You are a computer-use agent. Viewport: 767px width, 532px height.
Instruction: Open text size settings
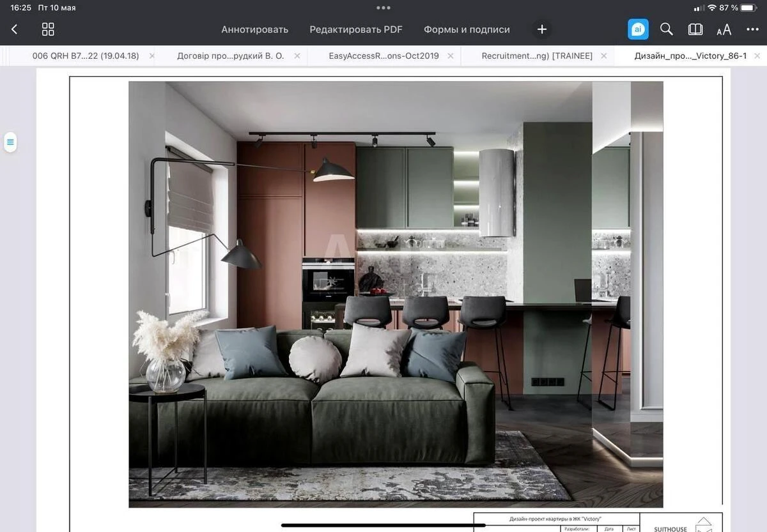(x=724, y=30)
